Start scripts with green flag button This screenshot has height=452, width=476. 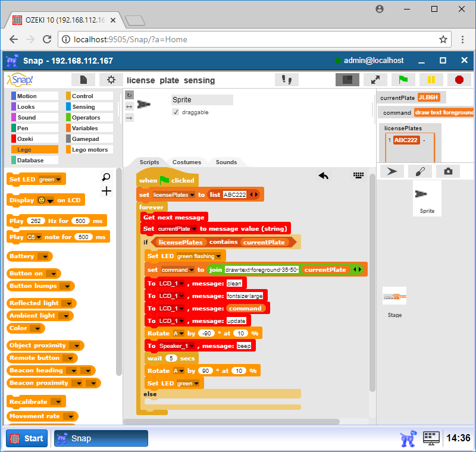click(403, 80)
